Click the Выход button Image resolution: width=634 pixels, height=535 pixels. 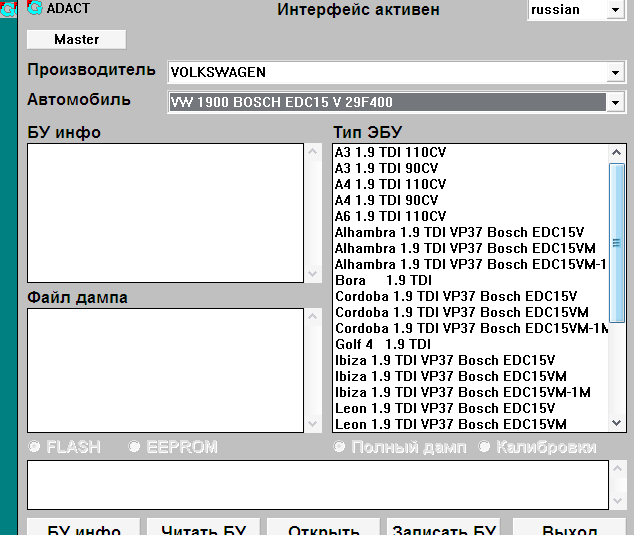[569, 527]
